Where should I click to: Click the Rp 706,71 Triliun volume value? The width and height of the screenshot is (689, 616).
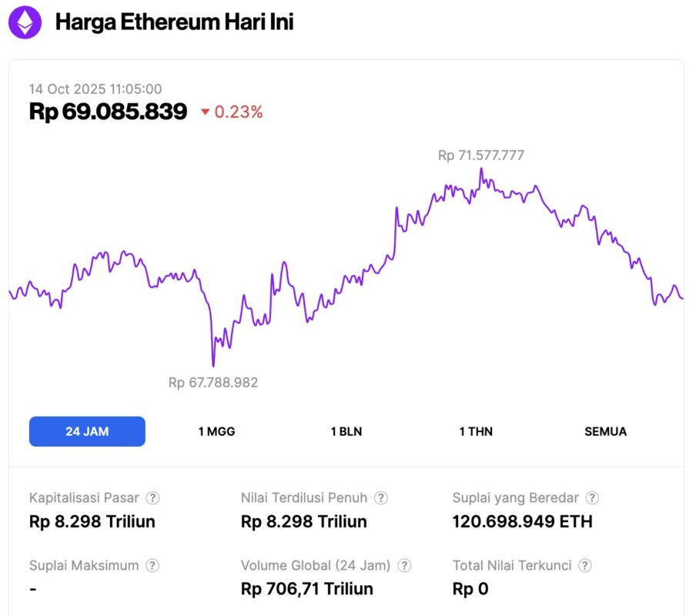(307, 589)
